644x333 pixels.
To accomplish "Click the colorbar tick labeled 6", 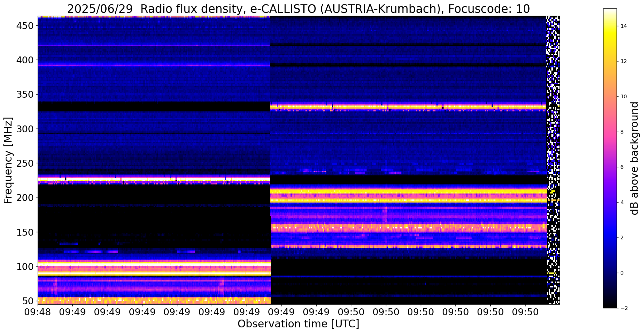I will [622, 167].
